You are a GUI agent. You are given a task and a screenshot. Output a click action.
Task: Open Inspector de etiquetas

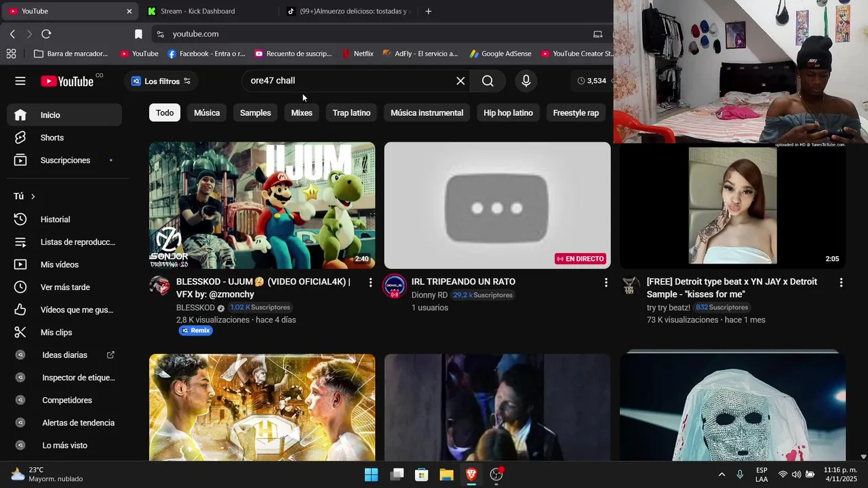64,378
